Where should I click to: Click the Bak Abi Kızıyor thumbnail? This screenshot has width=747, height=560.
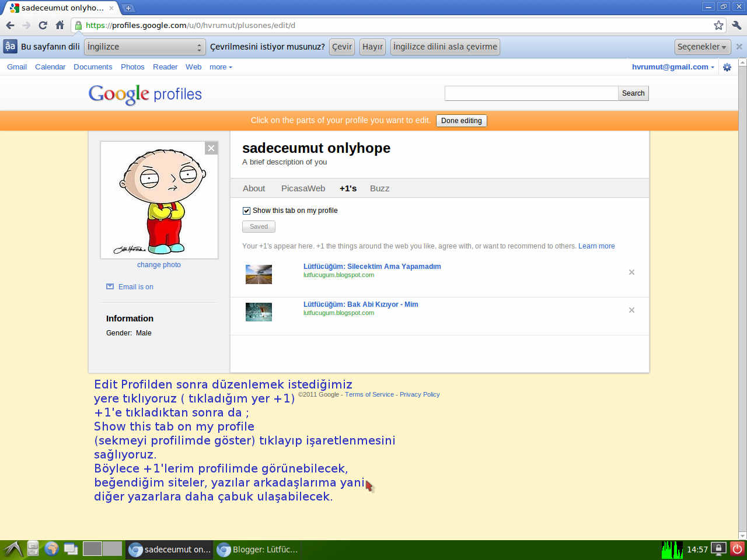point(259,312)
